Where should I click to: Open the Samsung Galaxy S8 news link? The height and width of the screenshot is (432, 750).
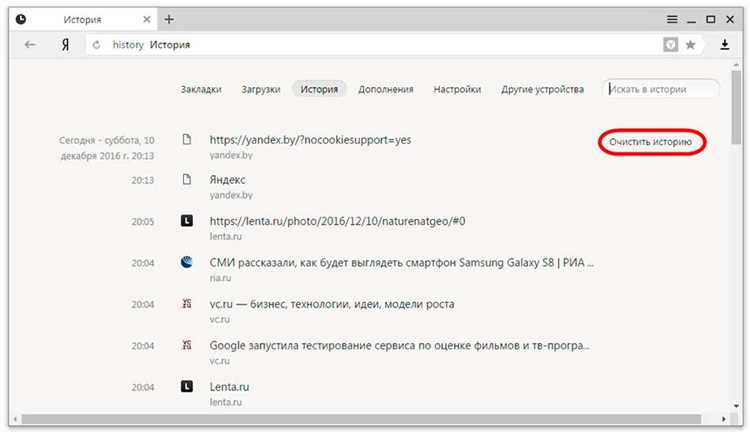(400, 262)
